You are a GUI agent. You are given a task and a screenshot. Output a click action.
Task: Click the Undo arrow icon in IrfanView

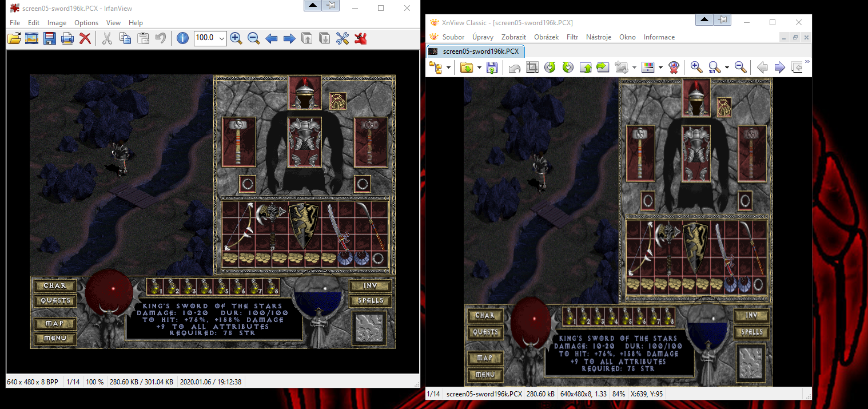(161, 38)
